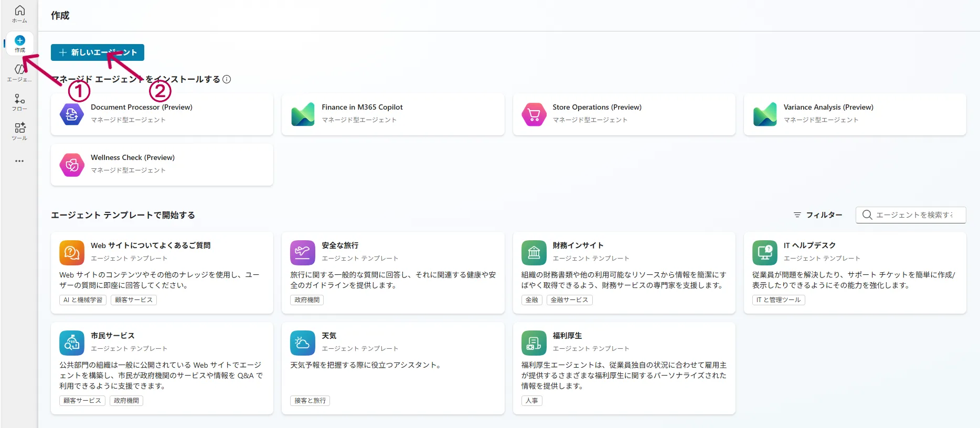Screen dimensions: 980x428
Task: Select 政府機関 tag on 市民サービス card
Action: click(x=126, y=401)
